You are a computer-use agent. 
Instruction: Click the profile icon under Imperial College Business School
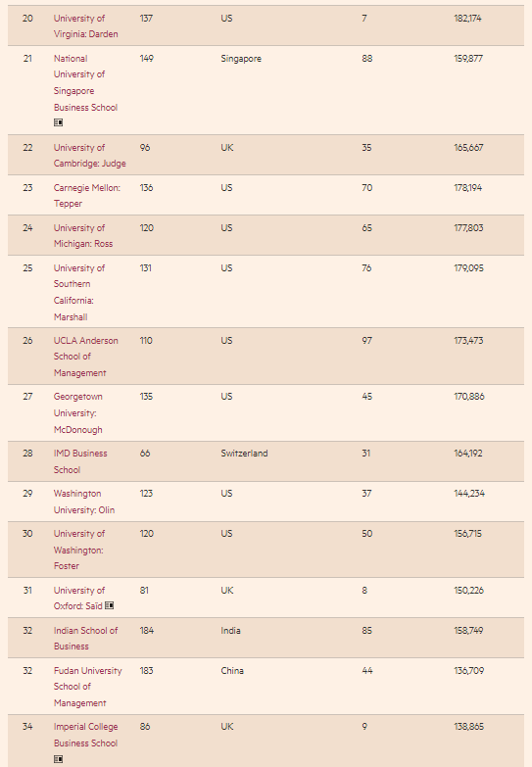point(58,759)
